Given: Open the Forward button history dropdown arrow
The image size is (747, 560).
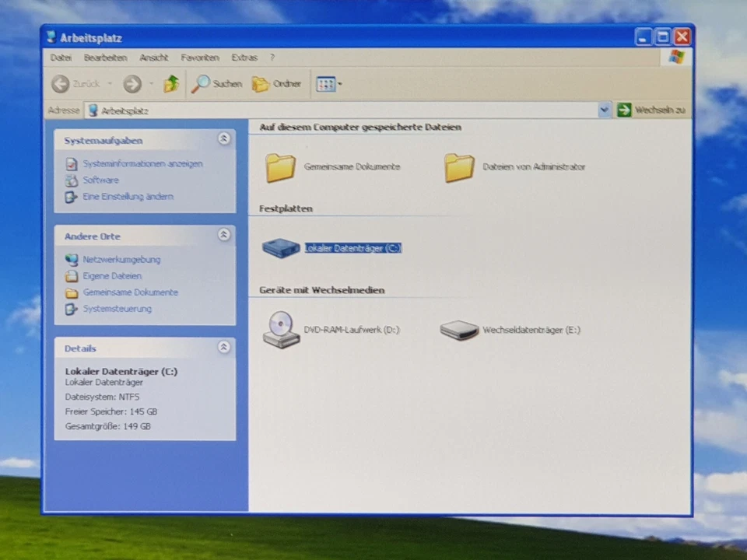Looking at the screenshot, I should coord(152,84).
